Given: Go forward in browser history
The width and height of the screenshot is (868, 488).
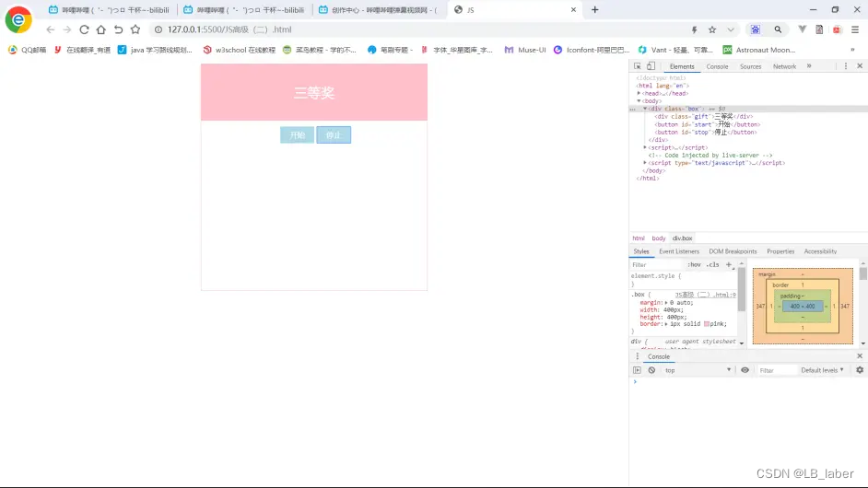Looking at the screenshot, I should [x=67, y=29].
